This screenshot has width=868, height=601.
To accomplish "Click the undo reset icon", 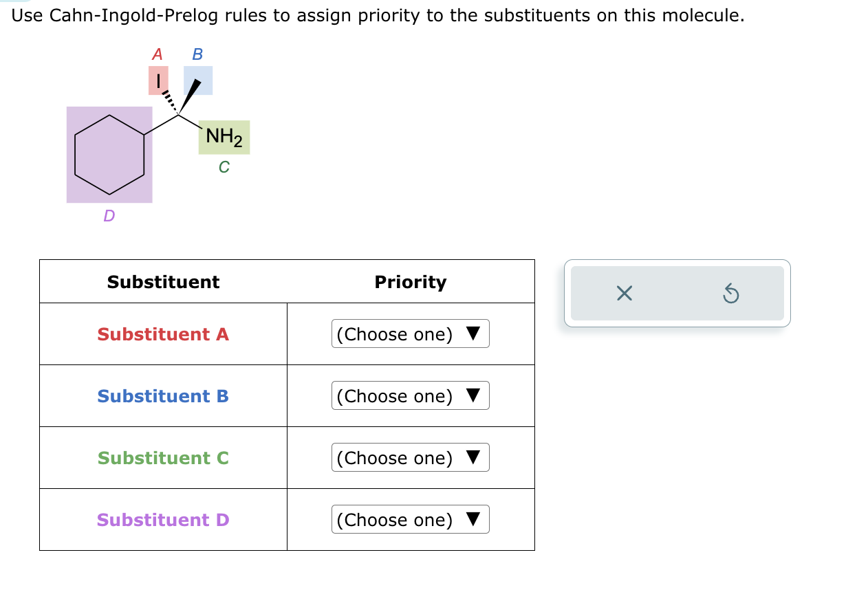I will click(731, 293).
